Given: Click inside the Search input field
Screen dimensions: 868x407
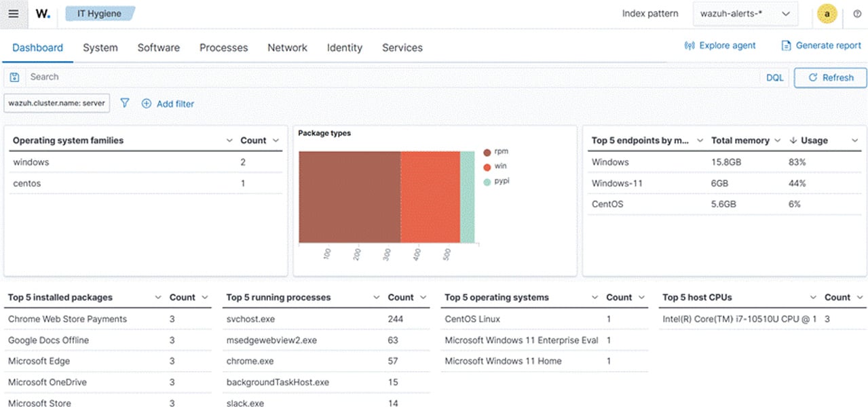Looking at the screenshot, I should click(136, 77).
